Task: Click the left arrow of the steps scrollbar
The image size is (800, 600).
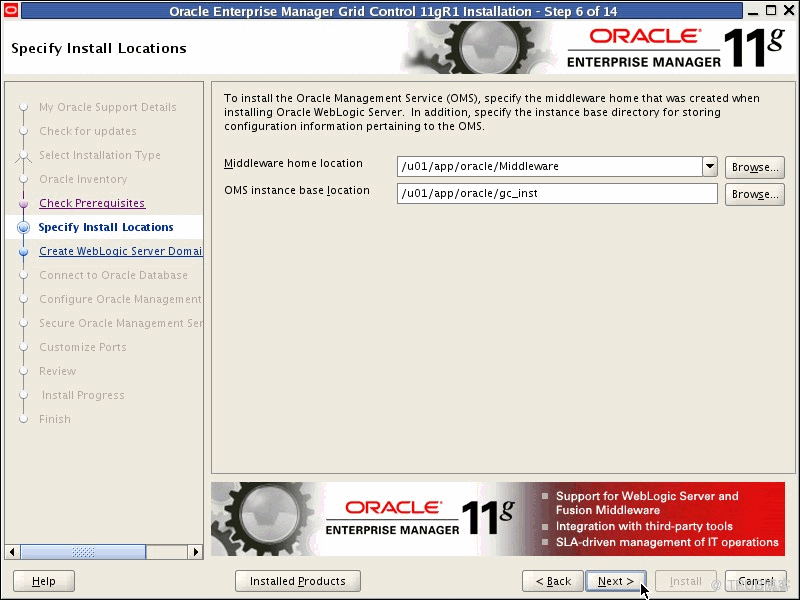Action: point(12,552)
